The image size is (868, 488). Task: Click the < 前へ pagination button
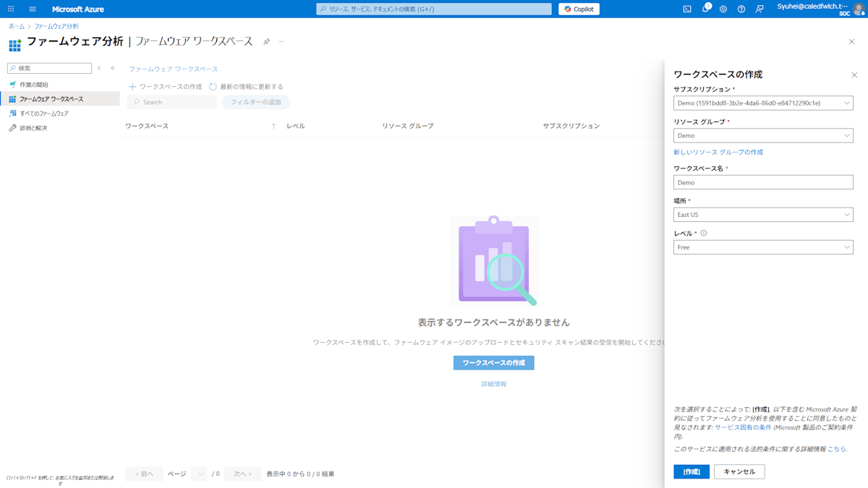click(x=144, y=474)
